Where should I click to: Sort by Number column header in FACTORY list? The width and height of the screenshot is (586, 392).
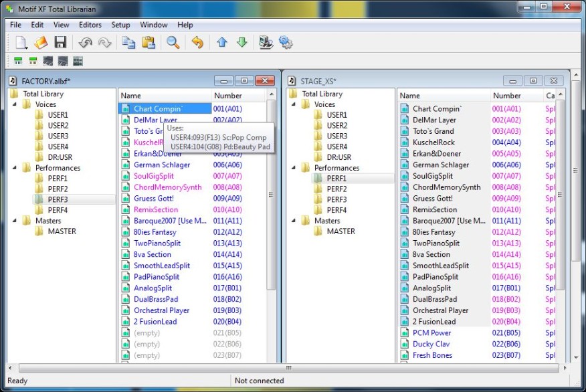coord(239,96)
